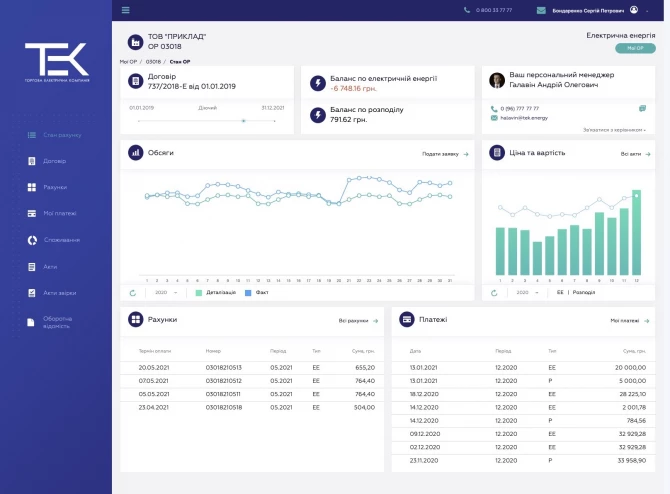Click the Договір document icon in sidebar
The height and width of the screenshot is (494, 670).
pos(31,161)
